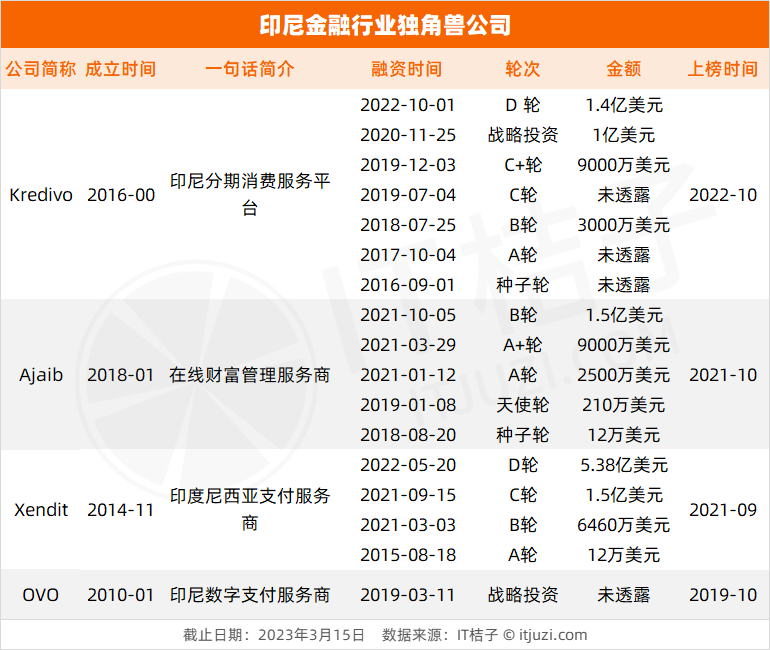Click founding date 2010-01
Image resolution: width=770 pixels, height=650 pixels.
(x=121, y=595)
